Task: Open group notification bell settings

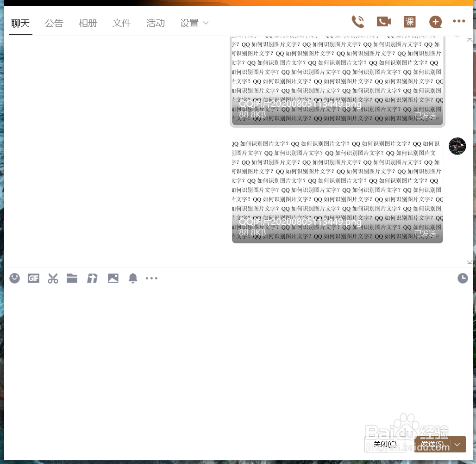Action: [133, 278]
